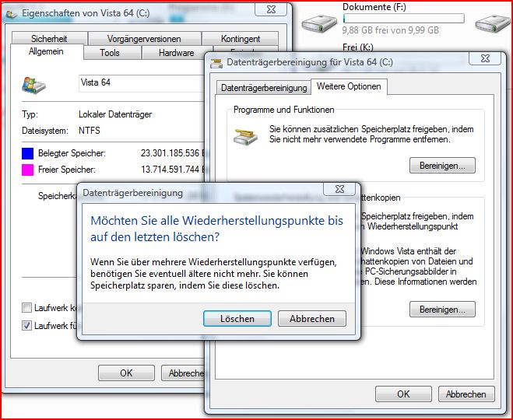Click OK in the Eigenschaften von Vista 64 window
Image resolution: width=513 pixels, height=420 pixels.
[x=126, y=373]
